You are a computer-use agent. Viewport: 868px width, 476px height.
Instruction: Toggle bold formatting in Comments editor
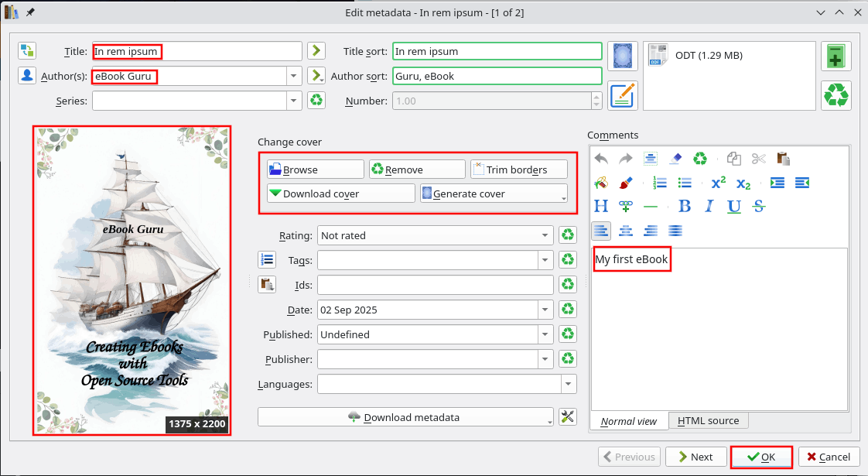(684, 207)
